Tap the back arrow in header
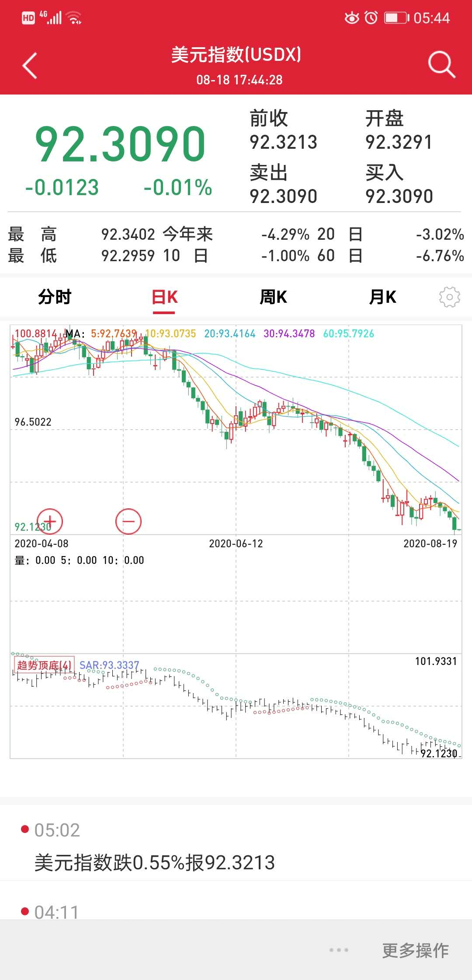Image resolution: width=472 pixels, height=980 pixels. 30,66
